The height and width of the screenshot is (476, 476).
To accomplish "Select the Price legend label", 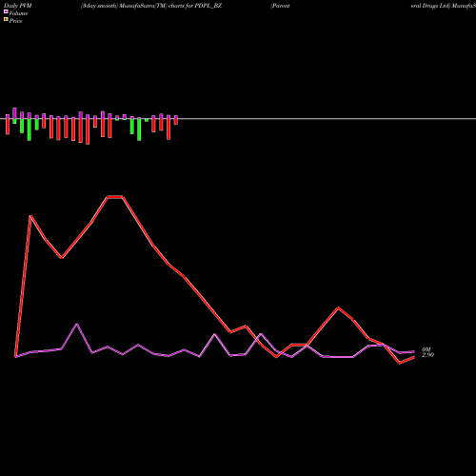I will [x=15, y=21].
